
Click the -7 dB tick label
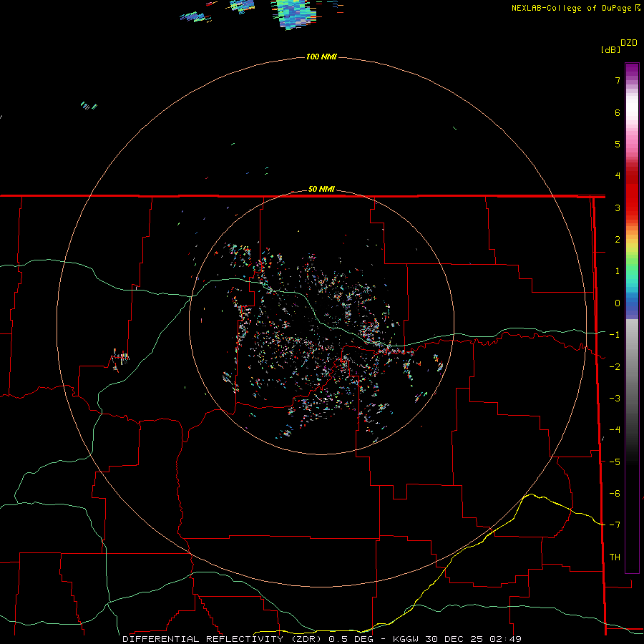pos(615,525)
